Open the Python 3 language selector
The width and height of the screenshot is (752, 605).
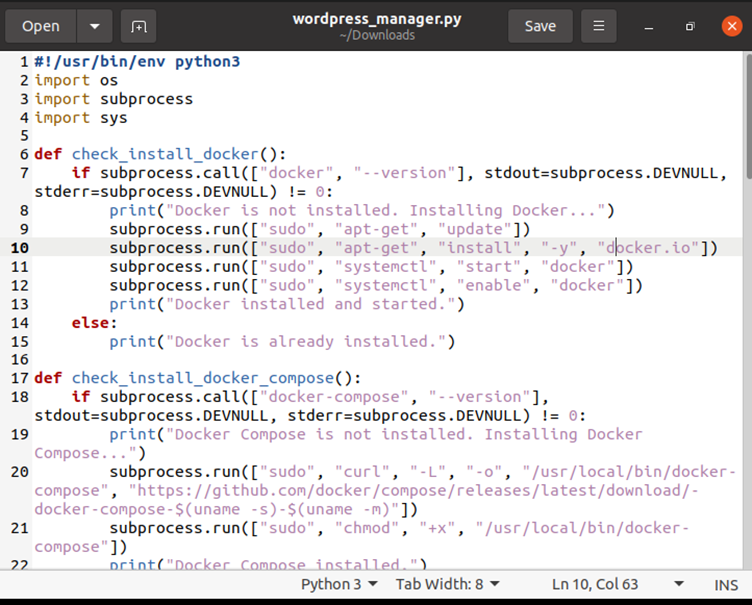339,584
